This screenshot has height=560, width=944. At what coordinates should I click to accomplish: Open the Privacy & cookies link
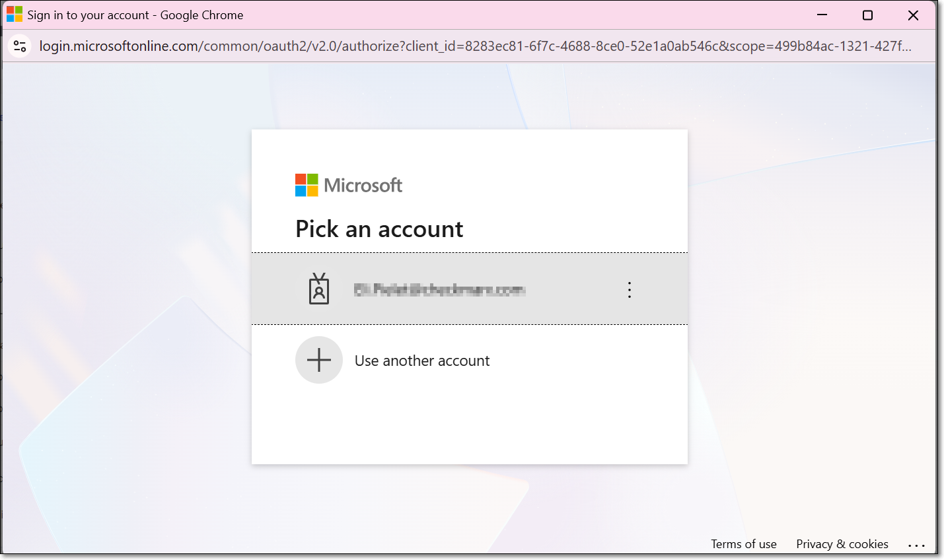pos(842,544)
